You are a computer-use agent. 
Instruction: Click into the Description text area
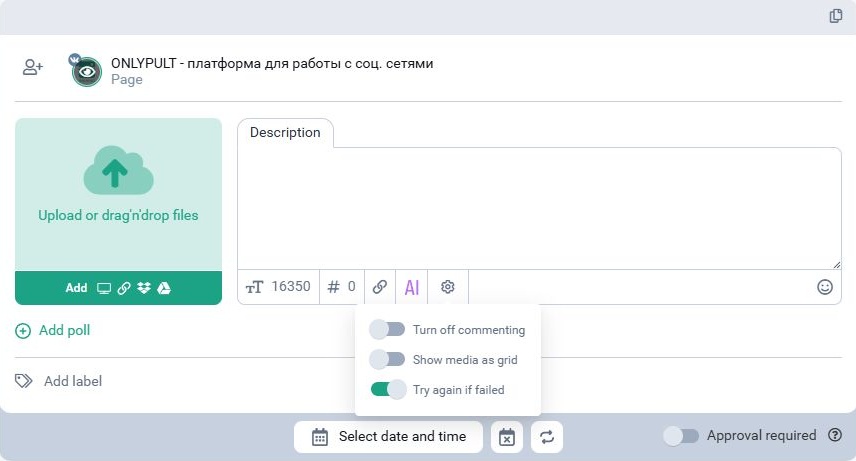539,208
